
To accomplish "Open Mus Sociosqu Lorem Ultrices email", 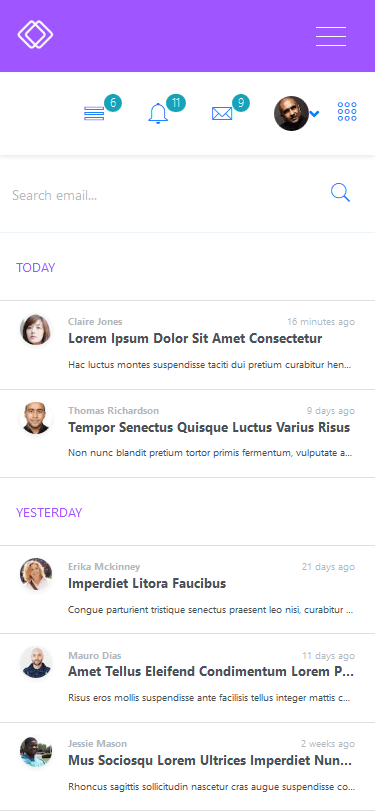I will 188,766.
